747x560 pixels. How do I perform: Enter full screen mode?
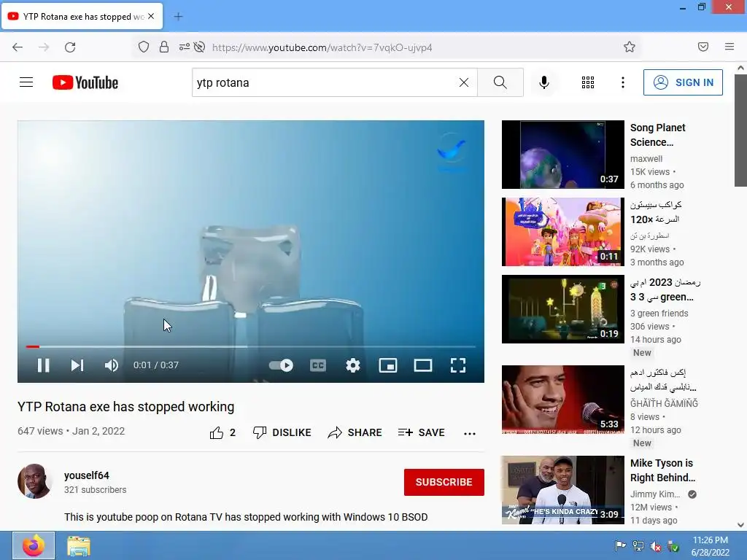click(458, 365)
